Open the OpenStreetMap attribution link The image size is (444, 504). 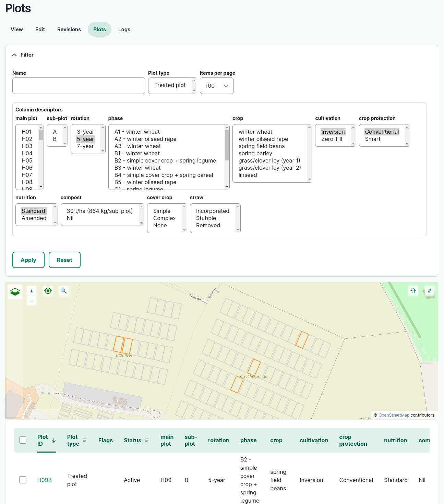[394, 415]
